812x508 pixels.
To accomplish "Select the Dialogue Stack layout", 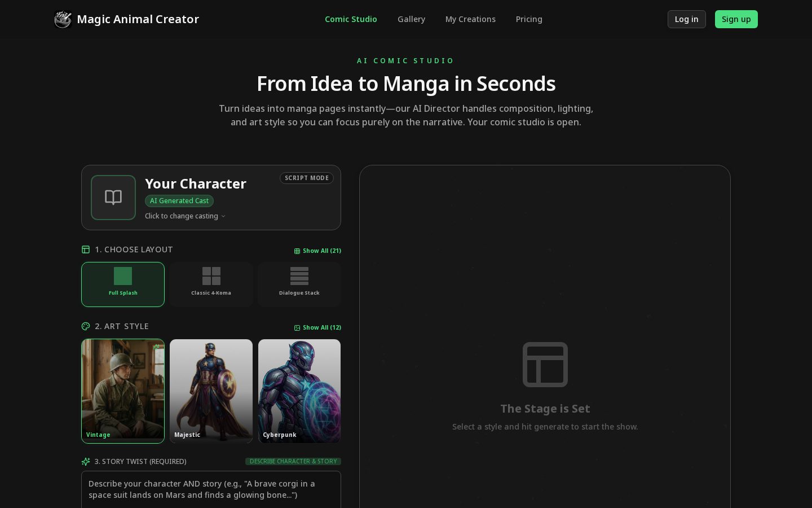I will tap(299, 284).
